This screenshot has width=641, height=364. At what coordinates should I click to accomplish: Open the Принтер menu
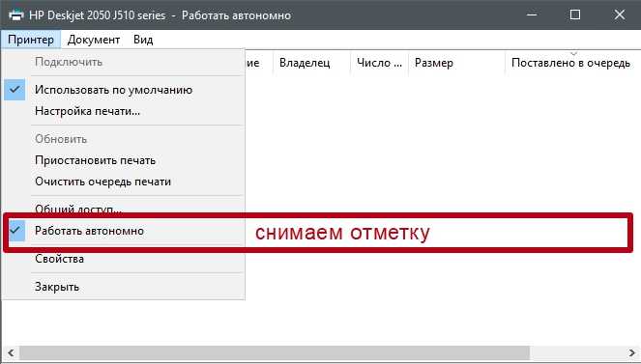pos(31,40)
